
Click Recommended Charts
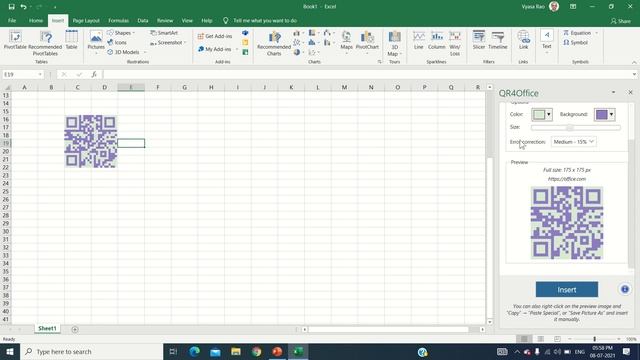pyautogui.click(x=274, y=43)
